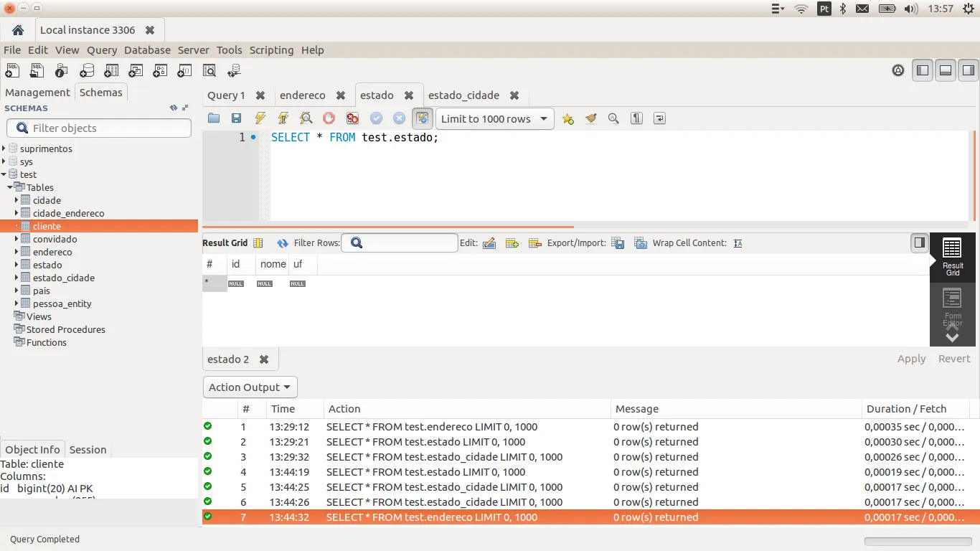
Task: Switch to the Session tab
Action: pyautogui.click(x=88, y=450)
